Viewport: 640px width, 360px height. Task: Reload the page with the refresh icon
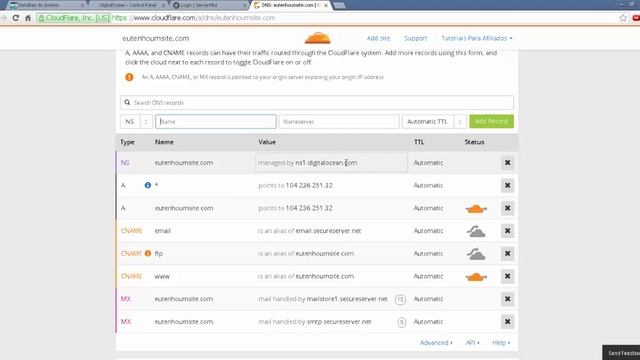[x=16, y=18]
